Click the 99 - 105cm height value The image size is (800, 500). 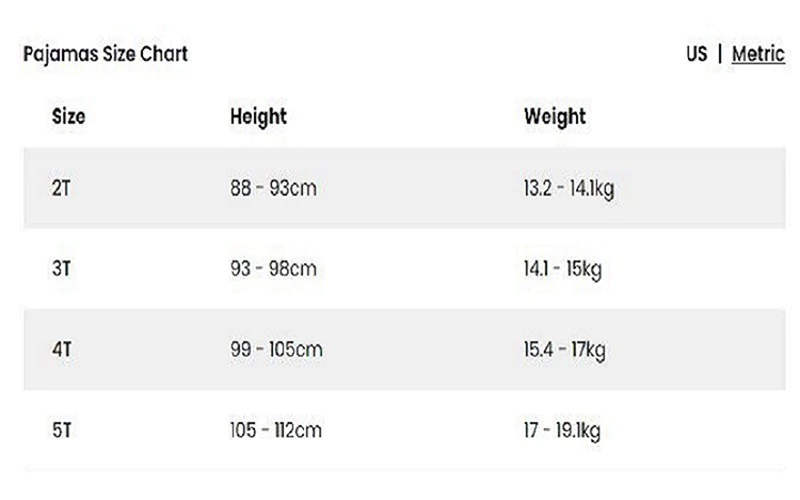[x=276, y=350]
